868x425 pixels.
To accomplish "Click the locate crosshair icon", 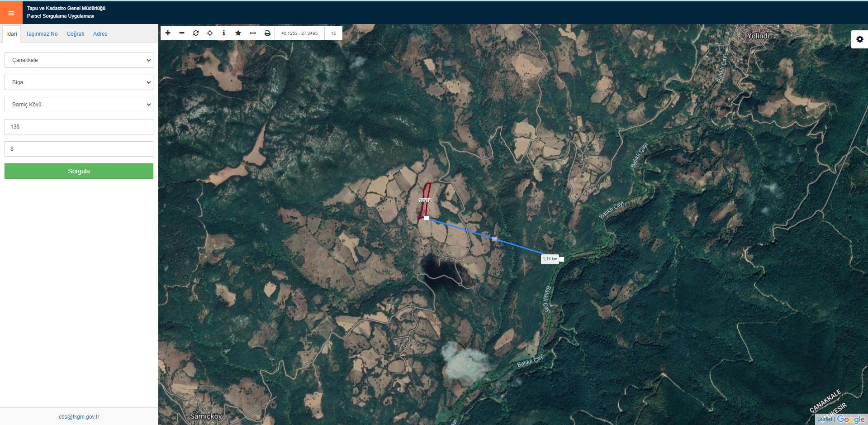I will tap(210, 33).
